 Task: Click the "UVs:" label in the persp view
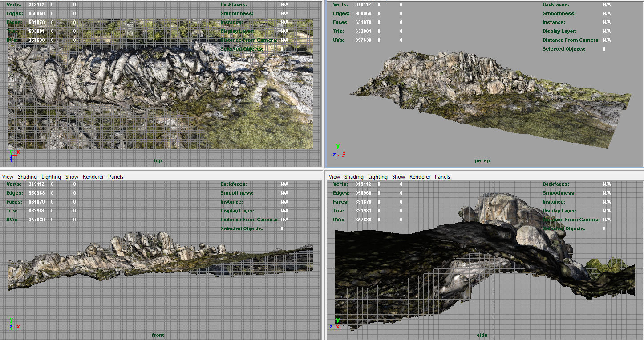[x=339, y=40]
